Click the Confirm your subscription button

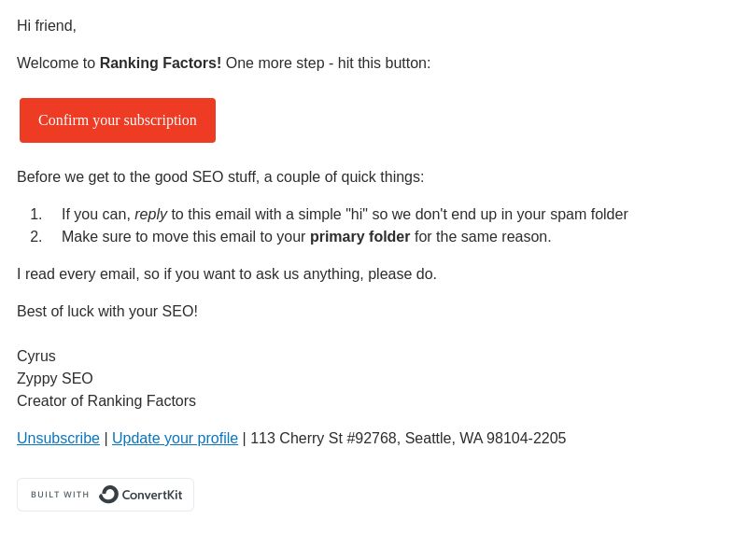pyautogui.click(x=118, y=120)
